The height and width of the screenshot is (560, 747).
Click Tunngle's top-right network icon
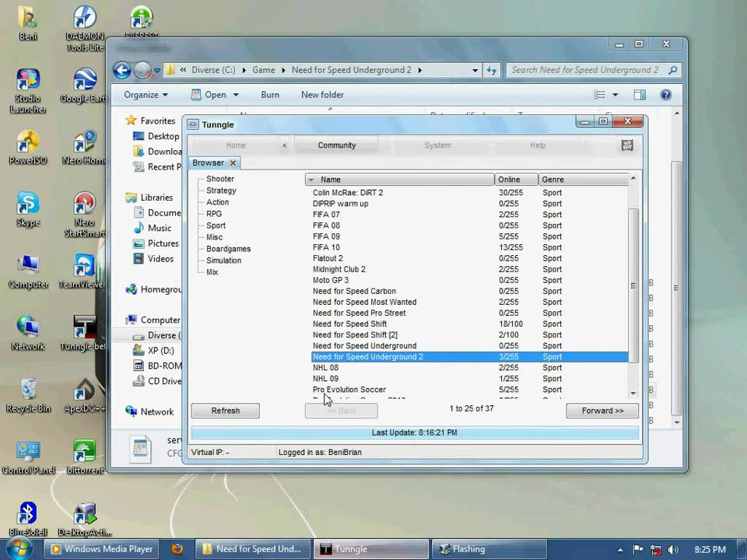(627, 145)
